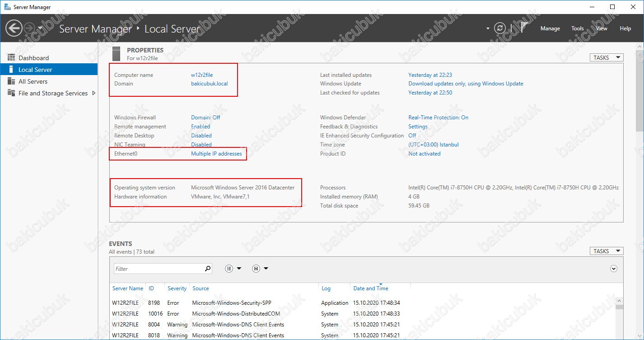This screenshot has width=644, height=340.
Task: Click the Remote Desktop Disabled link
Action: [x=201, y=136]
